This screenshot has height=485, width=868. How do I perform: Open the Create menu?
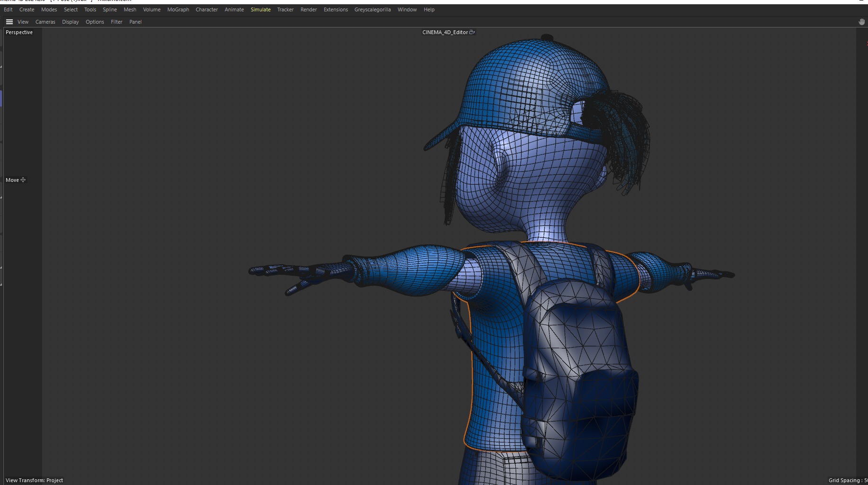pos(27,9)
